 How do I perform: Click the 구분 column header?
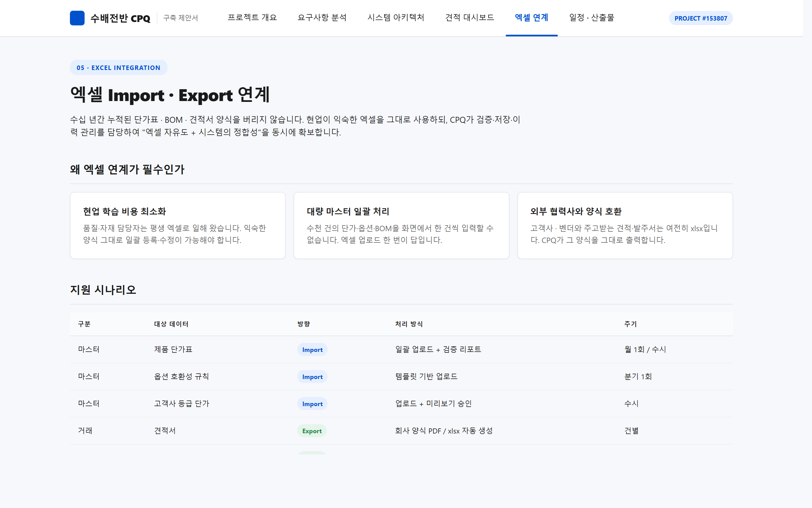tap(84, 324)
